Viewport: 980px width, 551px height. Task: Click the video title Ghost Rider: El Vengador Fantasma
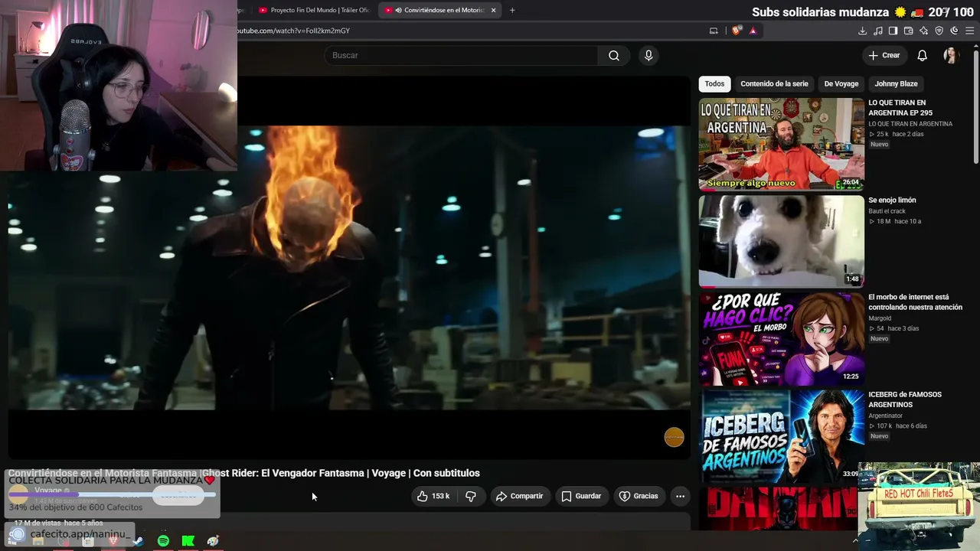click(x=244, y=473)
